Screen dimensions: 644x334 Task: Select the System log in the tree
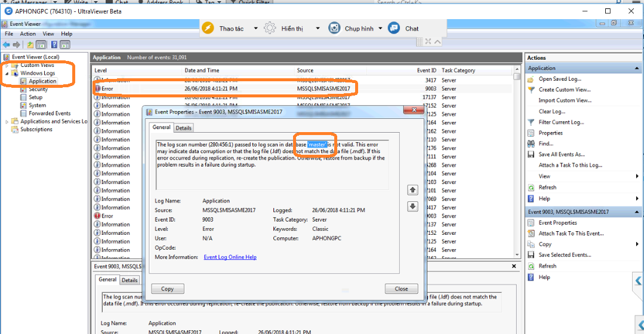[x=37, y=105]
